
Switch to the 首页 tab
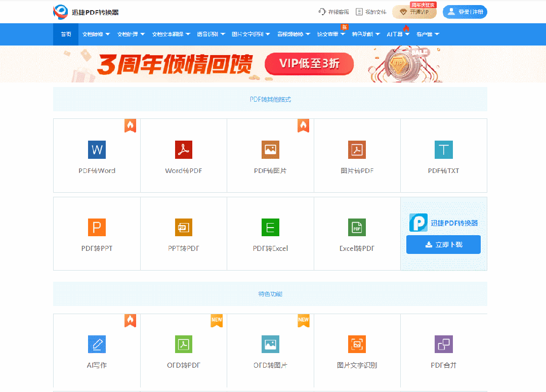pos(65,34)
